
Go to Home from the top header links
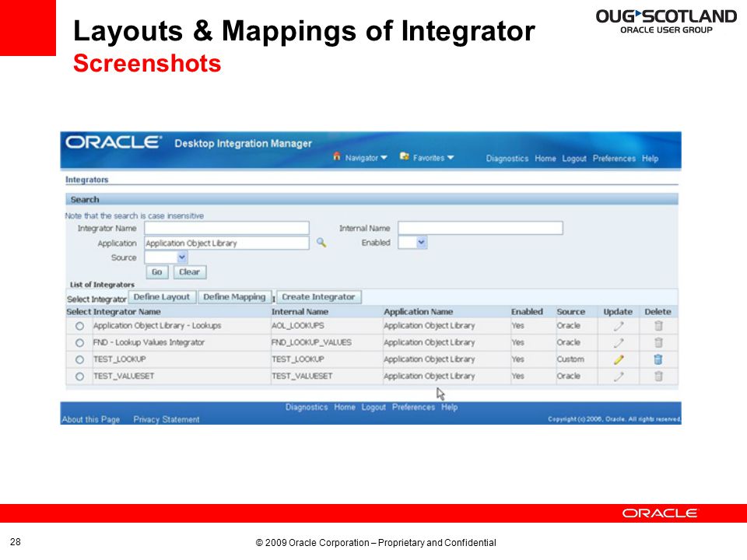tap(545, 159)
